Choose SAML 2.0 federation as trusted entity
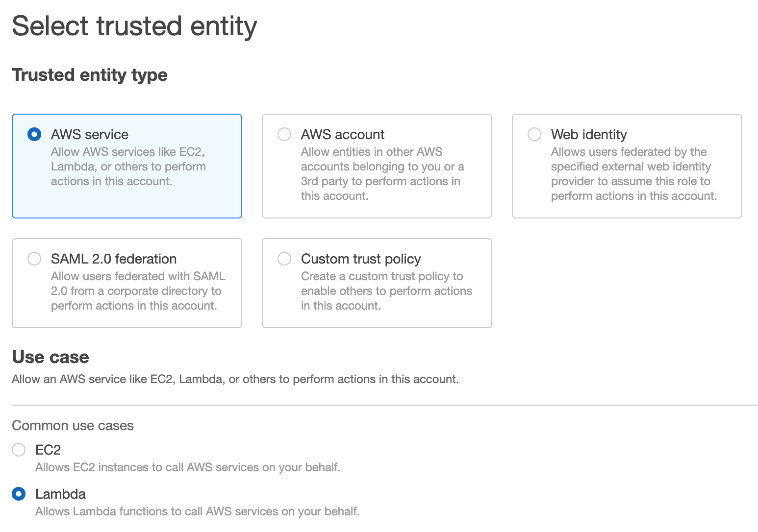 34,259
